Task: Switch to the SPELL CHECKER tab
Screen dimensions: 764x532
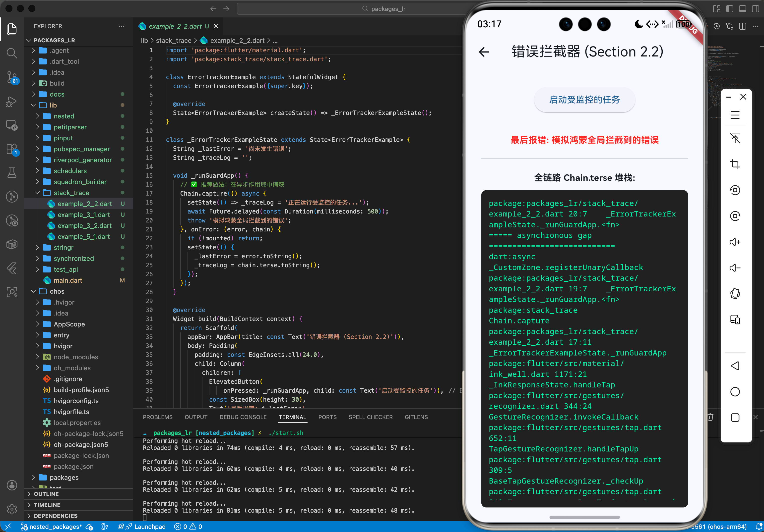Action: pos(371,417)
